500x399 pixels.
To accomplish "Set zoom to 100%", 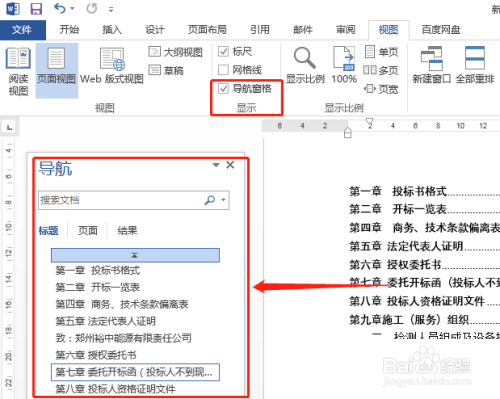I will point(344,65).
